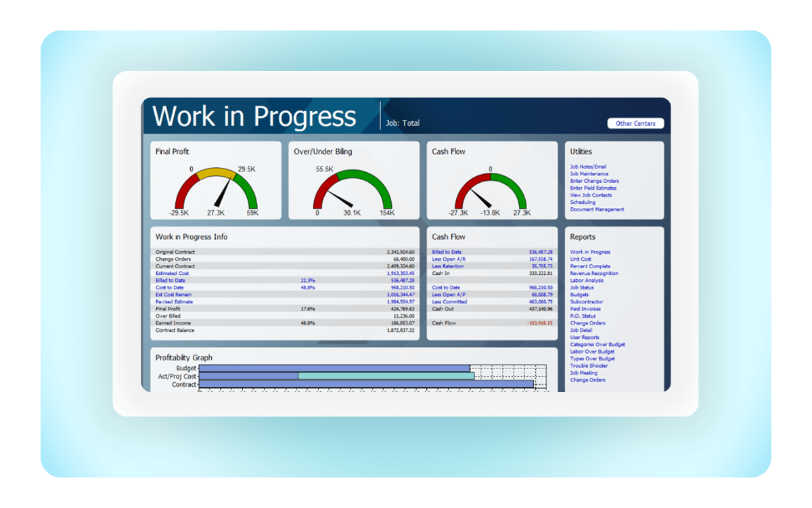This screenshot has width=812, height=508.
Task: Open the Paid Invoices report
Action: tap(585, 309)
